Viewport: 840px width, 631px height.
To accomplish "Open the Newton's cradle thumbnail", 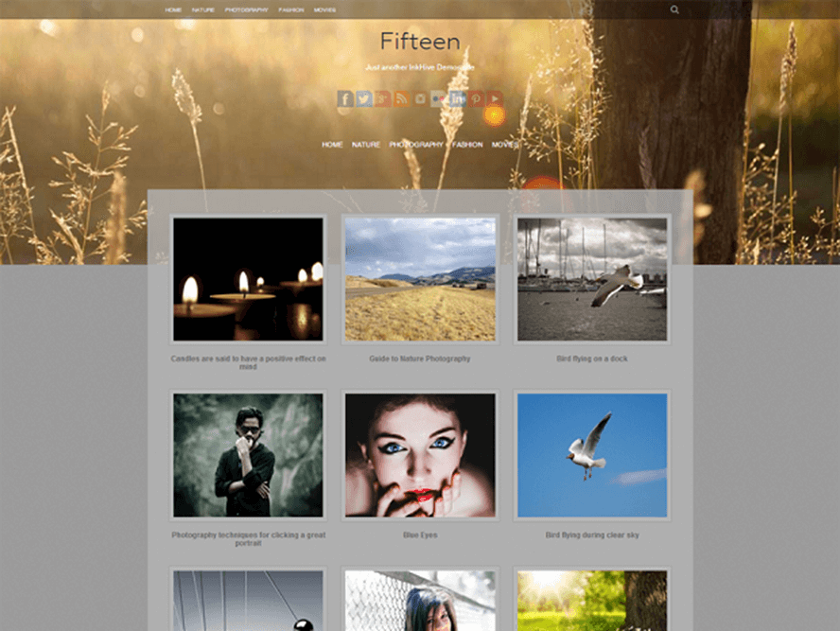I will [x=248, y=600].
